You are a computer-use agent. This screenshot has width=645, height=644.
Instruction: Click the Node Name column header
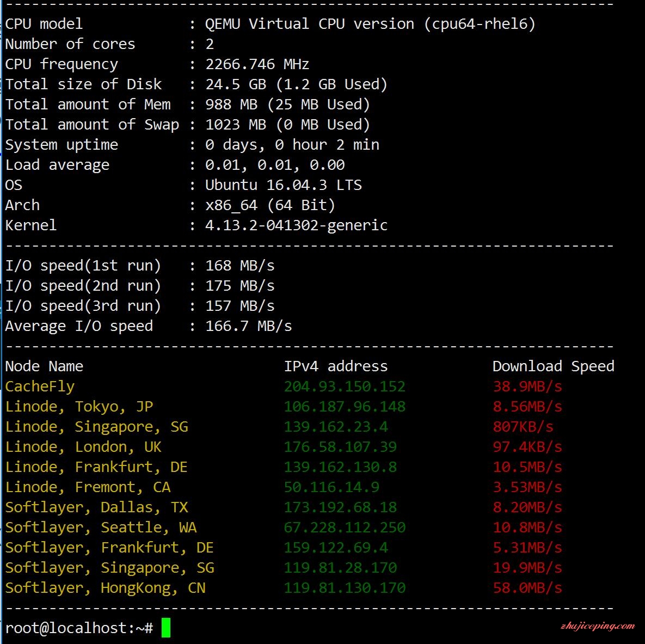pos(44,366)
